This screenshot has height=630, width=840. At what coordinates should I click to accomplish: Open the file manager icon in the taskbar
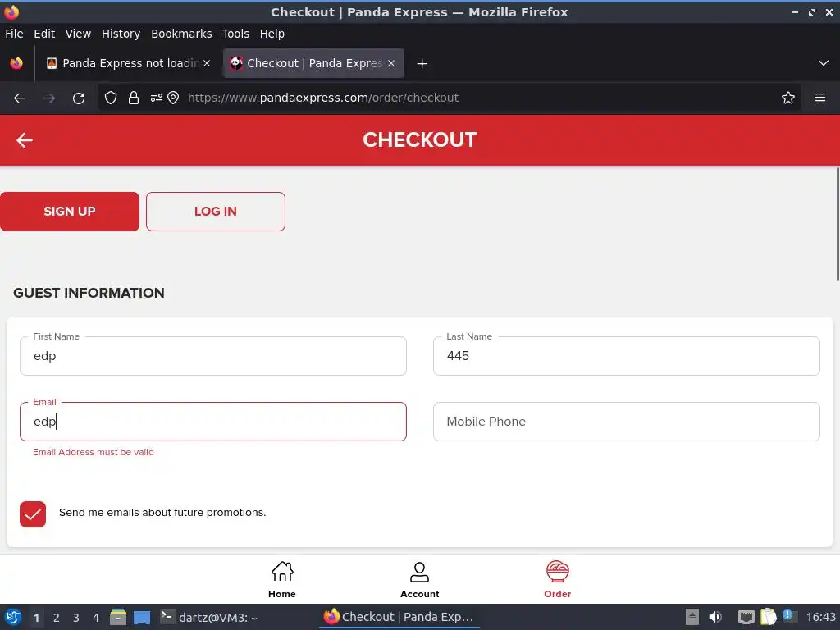point(118,617)
